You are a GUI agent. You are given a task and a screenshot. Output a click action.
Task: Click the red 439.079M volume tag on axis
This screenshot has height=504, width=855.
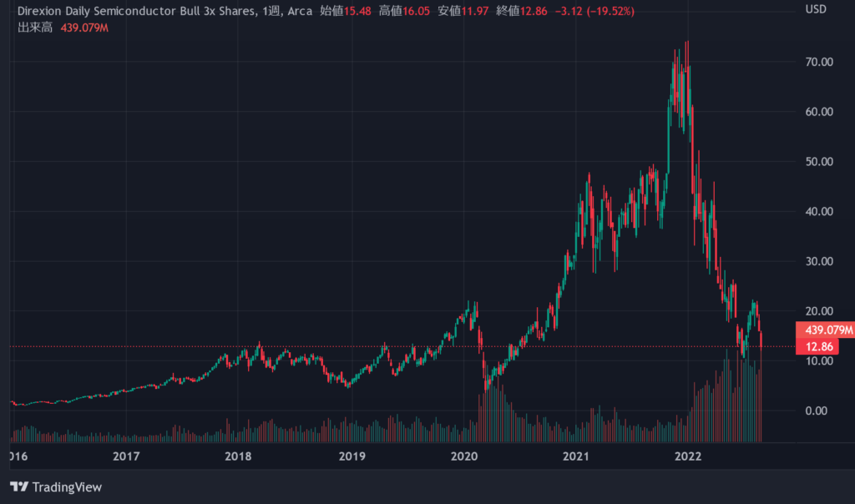click(x=826, y=330)
